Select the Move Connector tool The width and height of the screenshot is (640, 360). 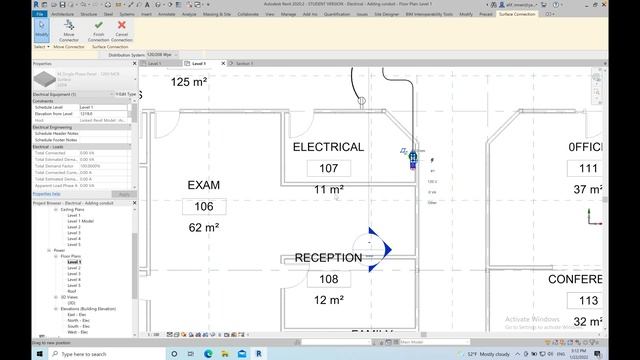point(69,31)
